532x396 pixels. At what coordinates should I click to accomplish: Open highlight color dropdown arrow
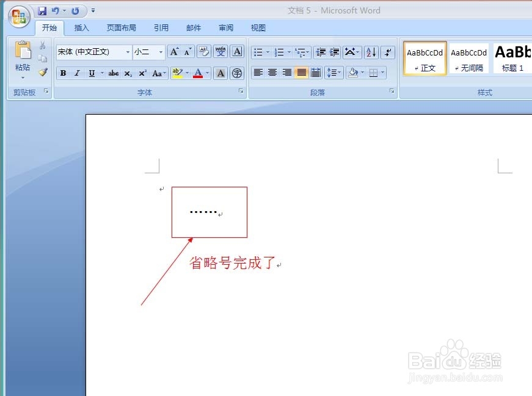click(188, 73)
